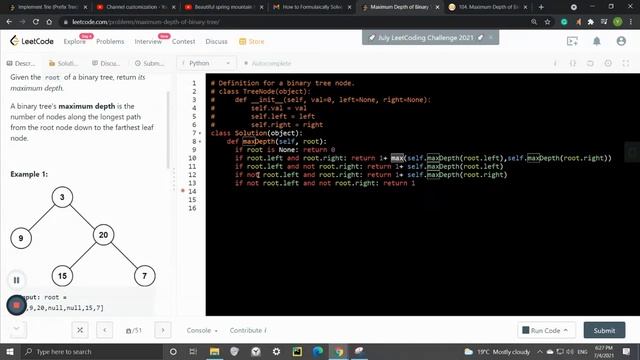The image size is (640, 360).
Task: Click the pause recording button
Action: pyautogui.click(x=16, y=280)
